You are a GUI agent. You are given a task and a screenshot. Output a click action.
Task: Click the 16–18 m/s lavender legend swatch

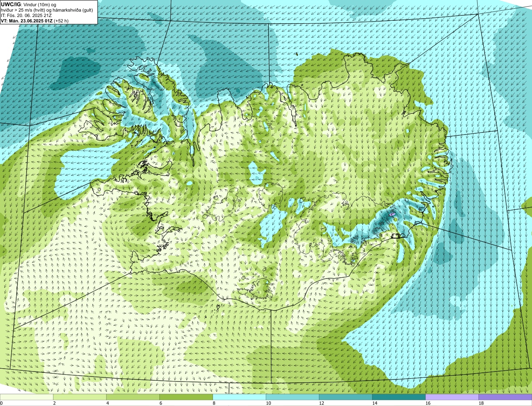click(x=452, y=397)
